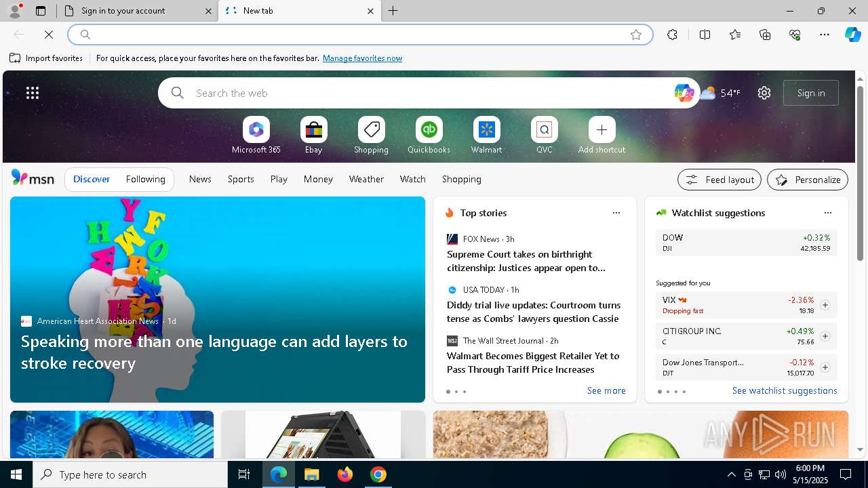Viewport: 868px width, 488px height.
Task: Open the QVC shortcut tile
Action: coord(544,136)
